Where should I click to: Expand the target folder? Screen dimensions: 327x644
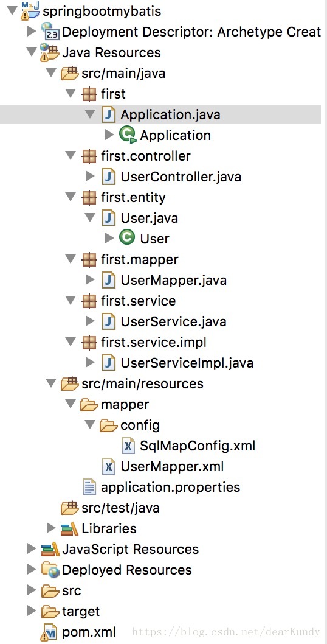pos(31,611)
